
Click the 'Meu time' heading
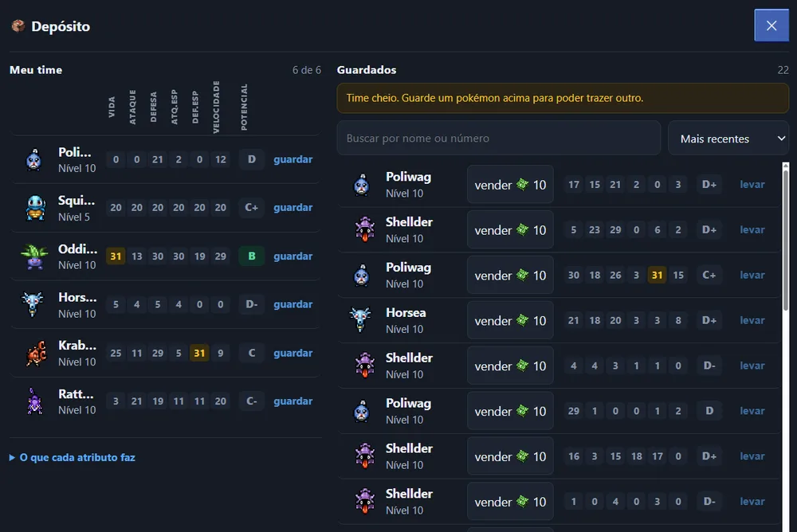(x=36, y=70)
